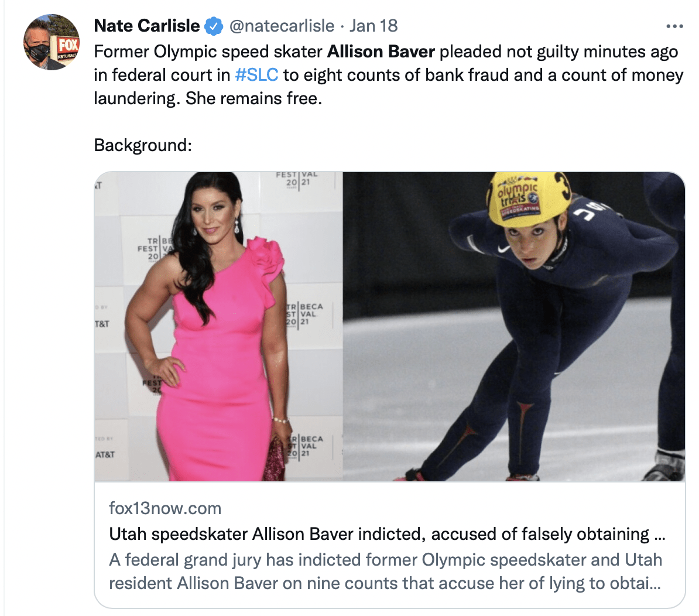The image size is (699, 616).
Task: Click the FOX sign inside the avatar
Action: pos(68,46)
